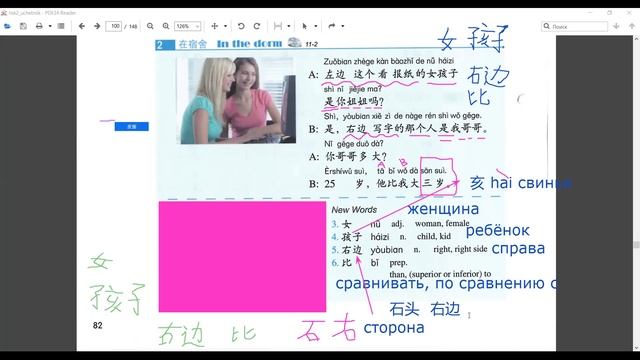Click the small blue button left of the photo
The image size is (640, 360).
pos(131,127)
